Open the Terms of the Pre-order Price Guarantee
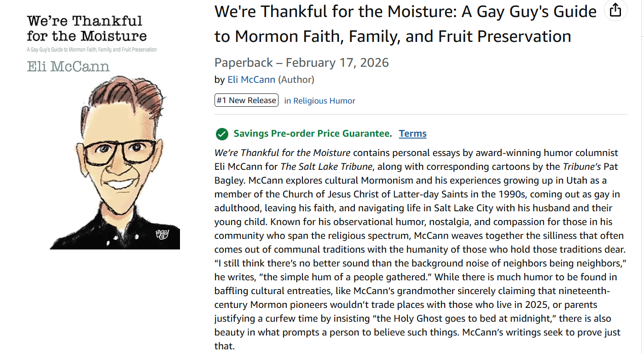 point(412,133)
